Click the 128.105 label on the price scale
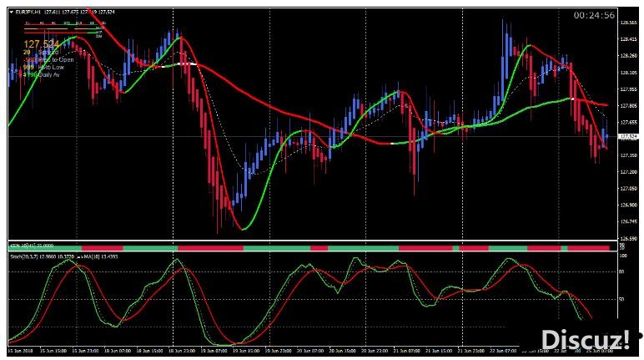This screenshot has width=644, height=360. (x=628, y=73)
